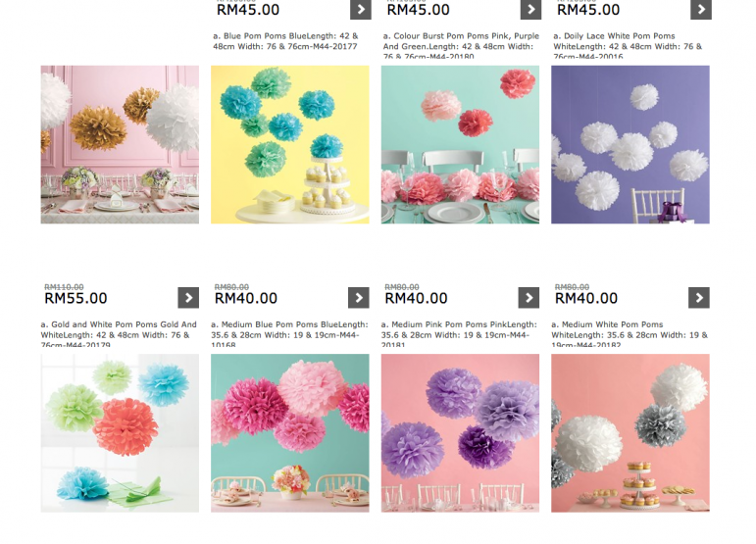Open white pom poms on purple background photo
Screen dimensions: 756x544
coord(630,144)
